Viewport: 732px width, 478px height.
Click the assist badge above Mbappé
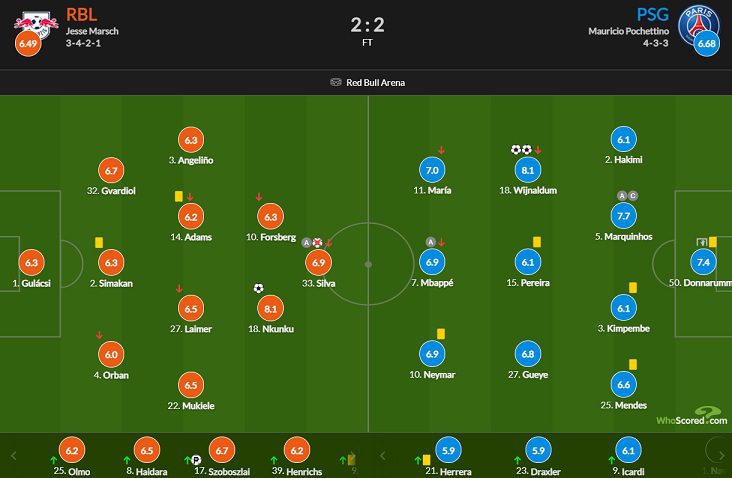click(430, 242)
